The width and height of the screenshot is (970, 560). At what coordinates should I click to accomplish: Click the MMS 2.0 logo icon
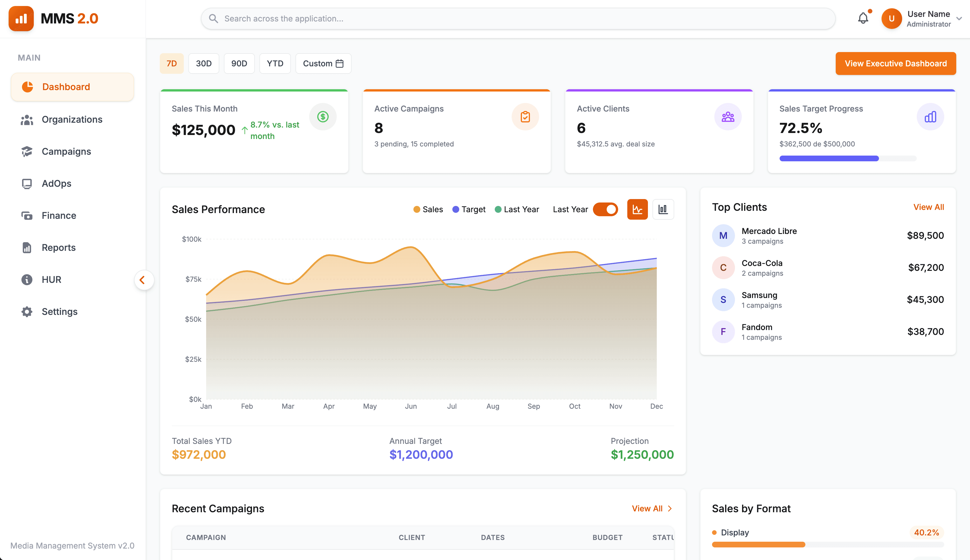tap(21, 19)
